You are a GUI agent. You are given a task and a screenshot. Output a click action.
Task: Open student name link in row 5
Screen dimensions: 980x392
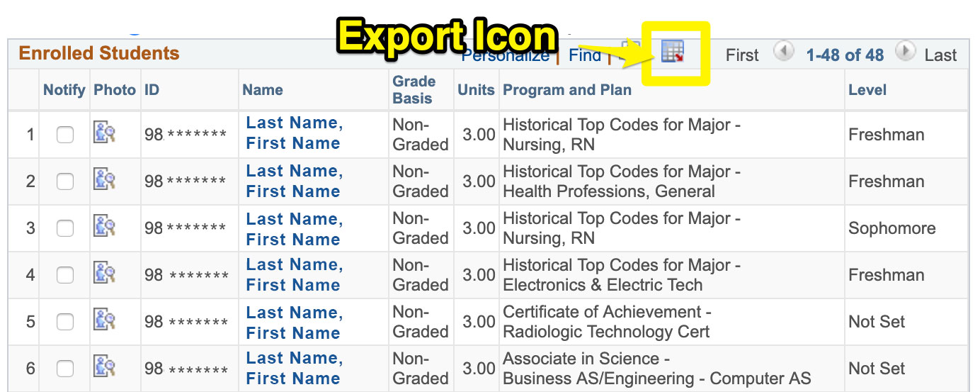coord(294,321)
